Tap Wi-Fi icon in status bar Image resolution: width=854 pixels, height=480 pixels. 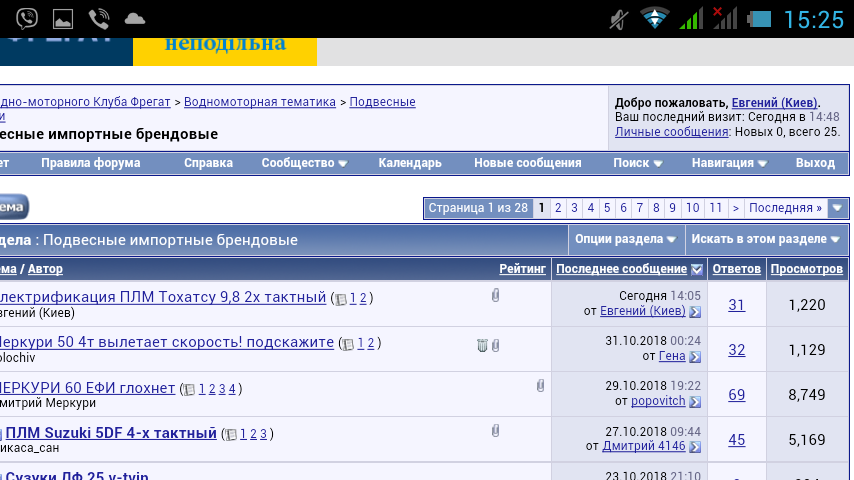pos(655,18)
